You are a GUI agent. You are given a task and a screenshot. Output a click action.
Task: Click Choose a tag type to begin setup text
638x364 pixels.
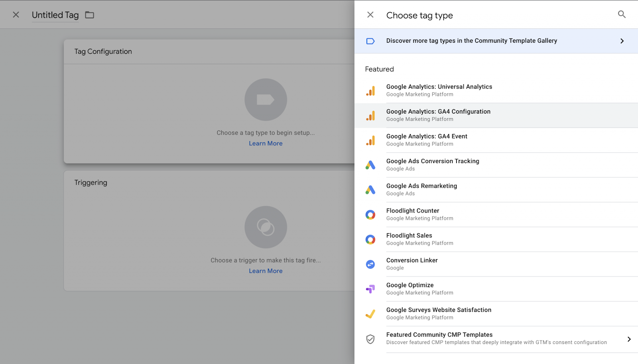point(266,133)
